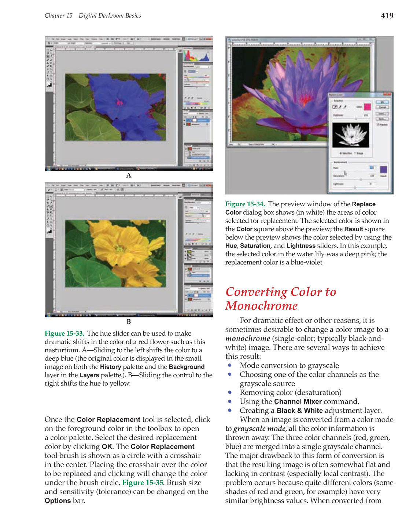The image size is (413, 532).
Task: Click the Save button in Replace Color dialog
Action: [x=382, y=119]
